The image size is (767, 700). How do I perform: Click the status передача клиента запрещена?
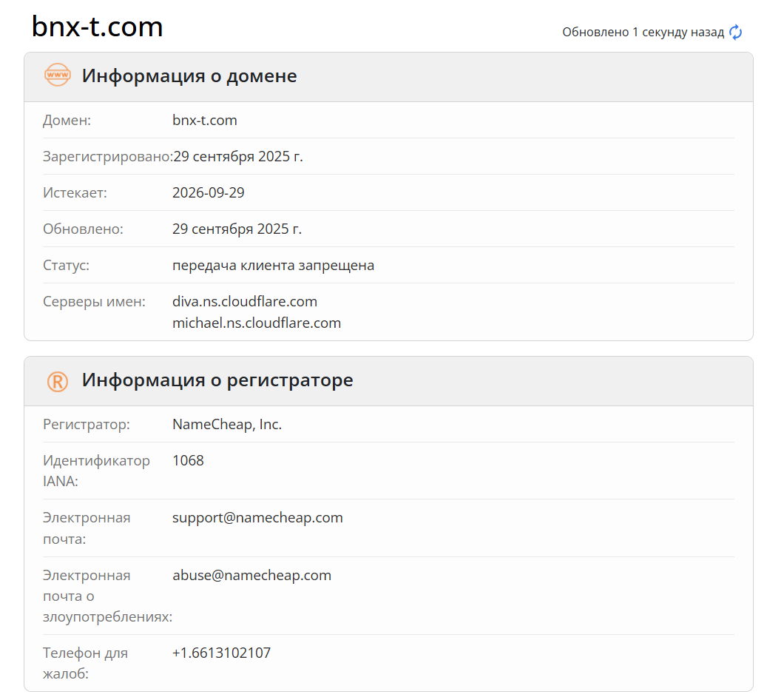click(274, 265)
